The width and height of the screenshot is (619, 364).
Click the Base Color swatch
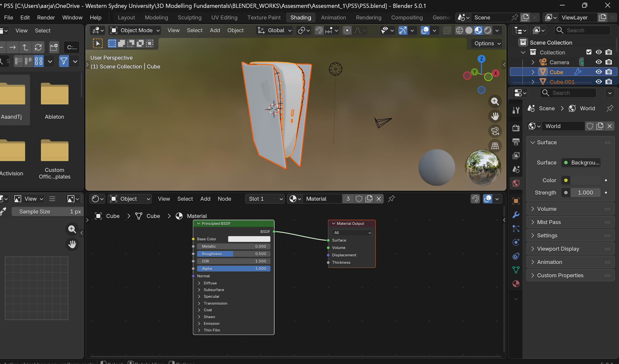point(249,239)
